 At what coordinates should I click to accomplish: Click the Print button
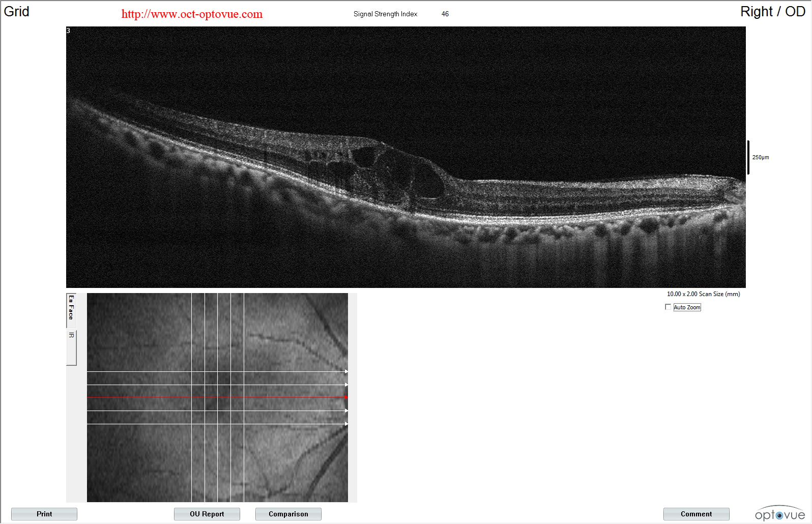tap(44, 514)
